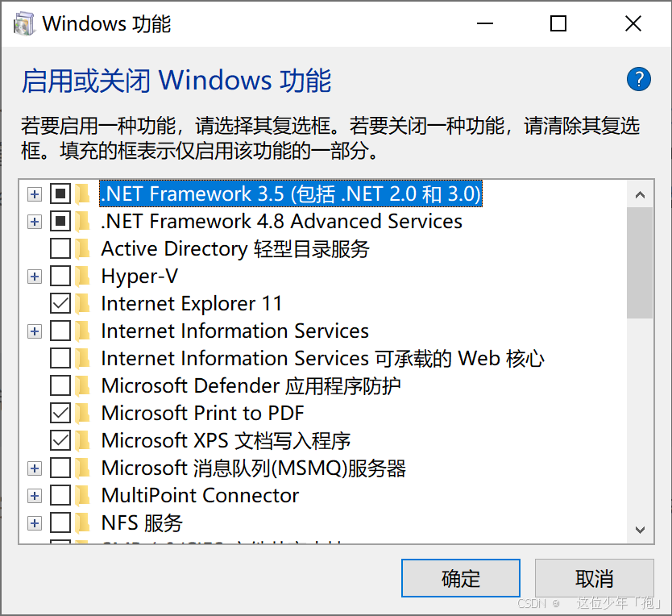The width and height of the screenshot is (672, 616).
Task: Expand .NET Framework 4.8 Advanced Services
Action: (x=34, y=221)
